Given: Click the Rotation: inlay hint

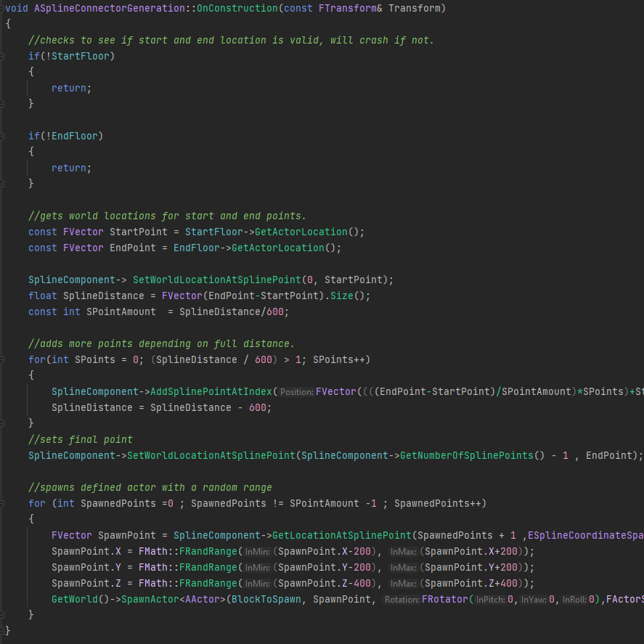Looking at the screenshot, I should click(402, 600).
